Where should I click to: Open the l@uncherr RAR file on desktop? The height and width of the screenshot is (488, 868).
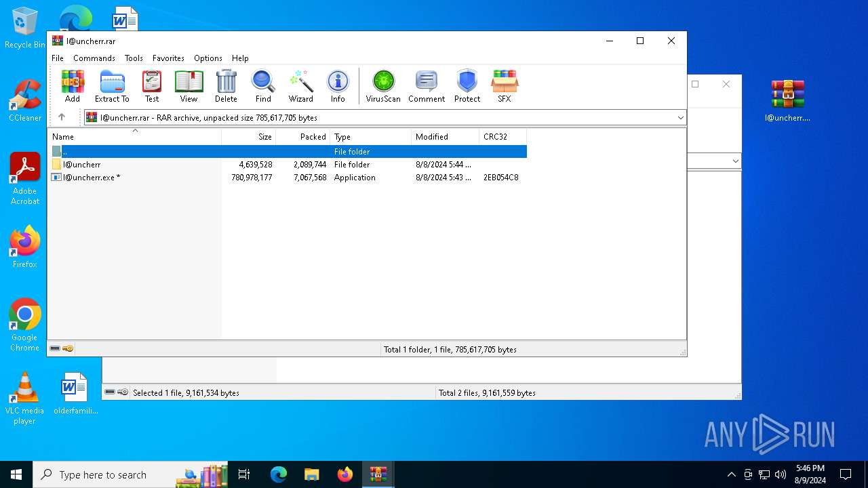pyautogui.click(x=787, y=100)
